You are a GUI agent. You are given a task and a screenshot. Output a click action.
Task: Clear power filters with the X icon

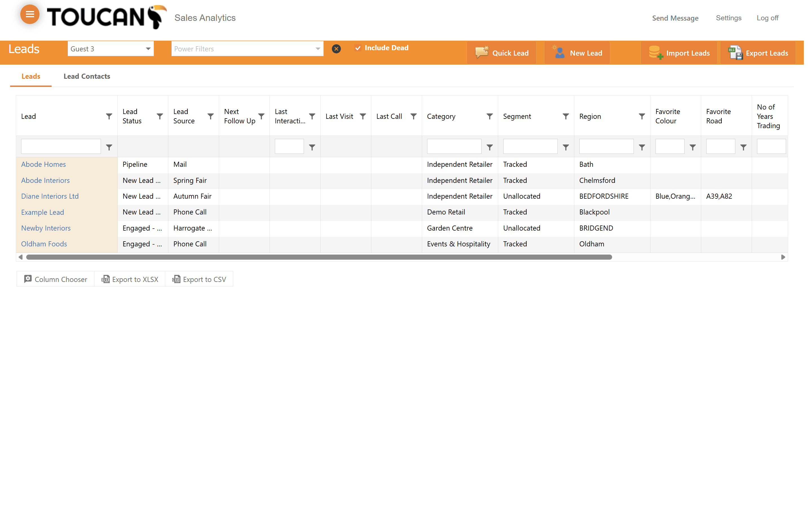[336, 49]
